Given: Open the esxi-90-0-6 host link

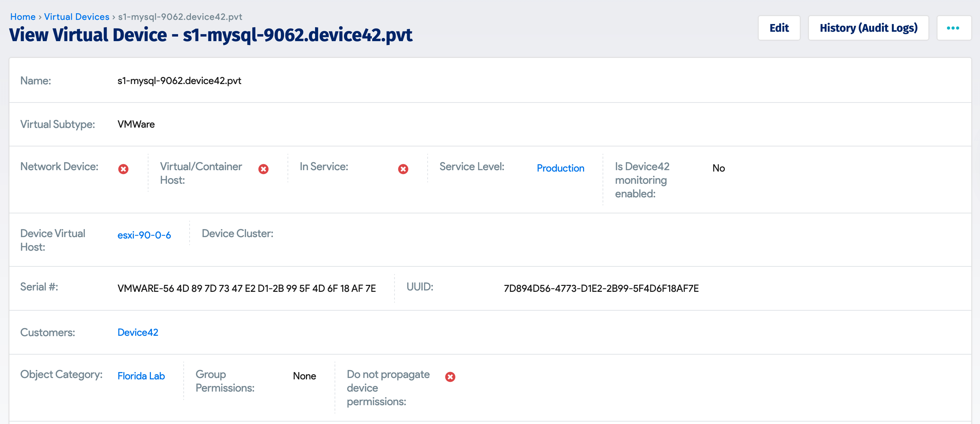Looking at the screenshot, I should (144, 235).
